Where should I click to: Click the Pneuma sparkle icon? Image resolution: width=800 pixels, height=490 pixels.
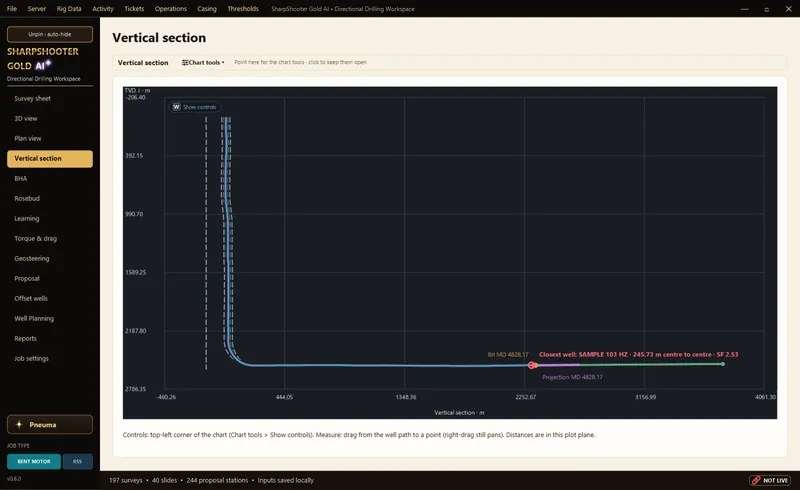[x=19, y=425]
